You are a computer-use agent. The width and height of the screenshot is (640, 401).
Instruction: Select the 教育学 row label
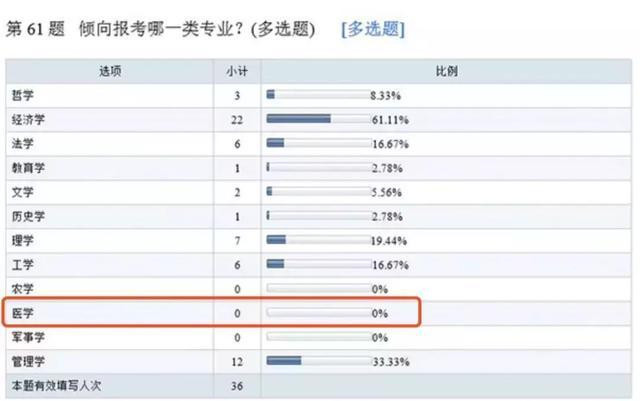(x=28, y=168)
